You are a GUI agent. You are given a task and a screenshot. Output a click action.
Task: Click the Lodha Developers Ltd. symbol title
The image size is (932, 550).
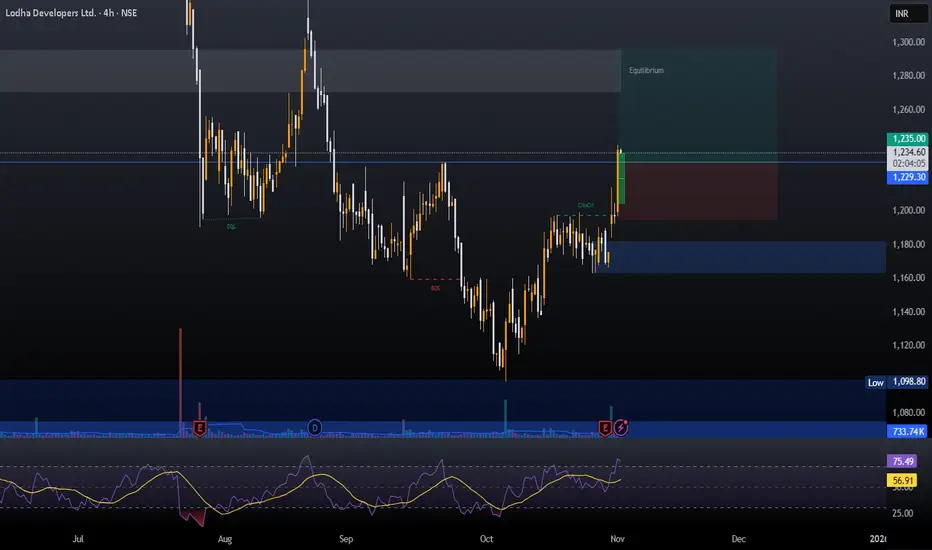coord(51,13)
